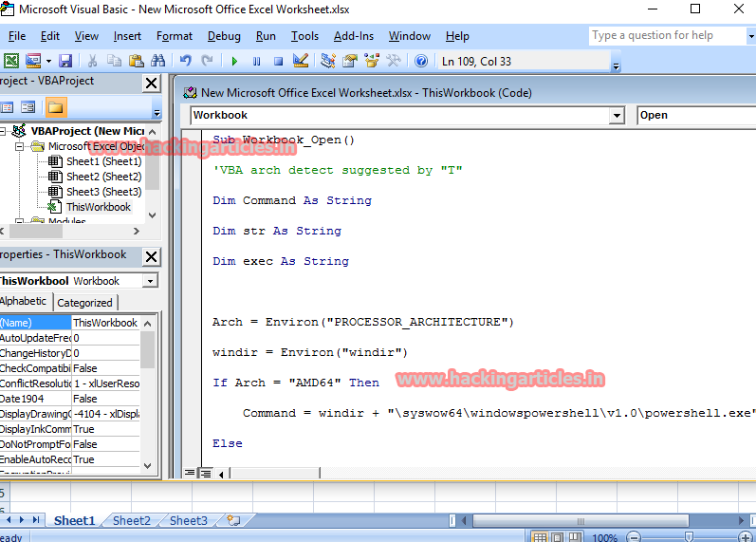Viewport: 756px width, 542px height.
Task: Click the Break pause icon
Action: [x=256, y=62]
